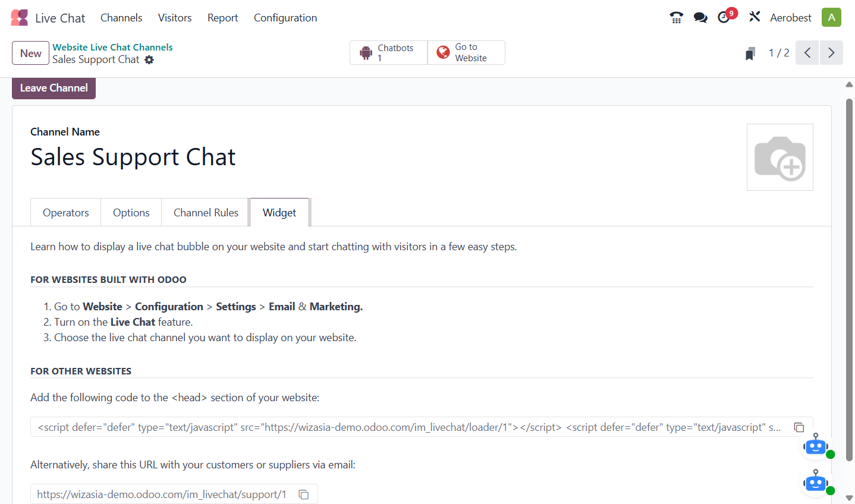Open the VoIP phone icon in header
The width and height of the screenshot is (855, 504).
point(676,18)
